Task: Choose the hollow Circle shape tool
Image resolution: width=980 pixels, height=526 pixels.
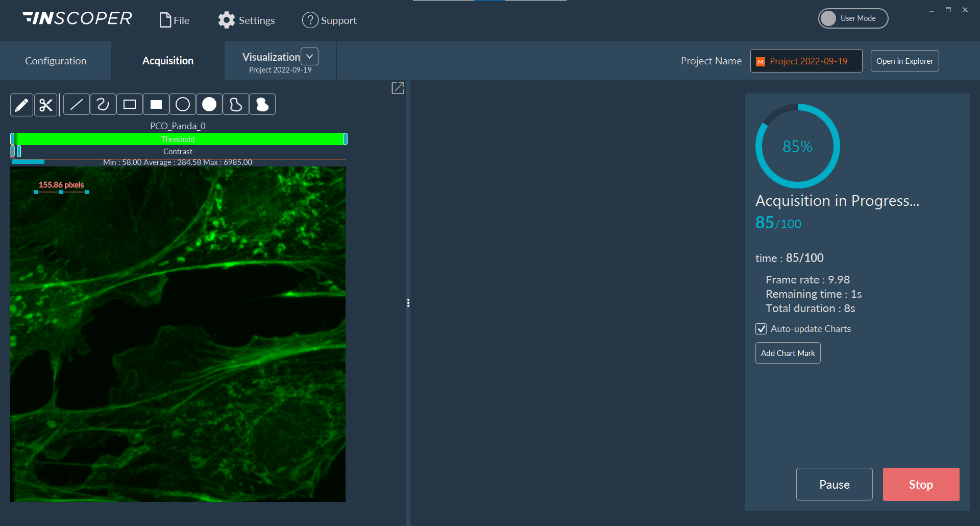Action: click(183, 104)
